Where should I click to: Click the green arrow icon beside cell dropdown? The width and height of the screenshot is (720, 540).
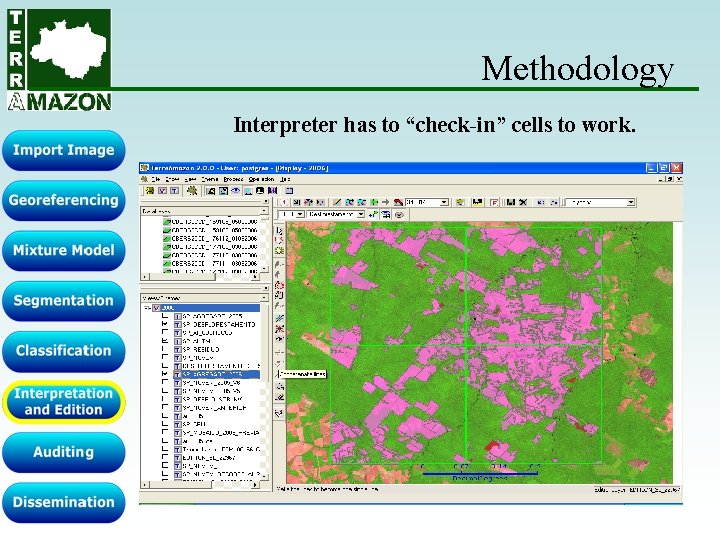tap(373, 214)
